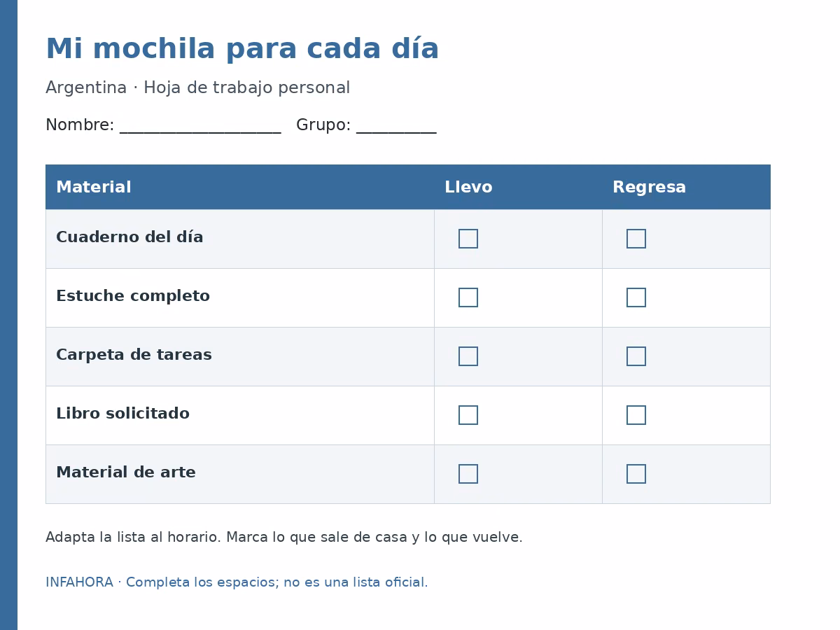This screenshot has height=630, width=840.
Task: Click the Libro solicitado row label
Action: (x=122, y=414)
